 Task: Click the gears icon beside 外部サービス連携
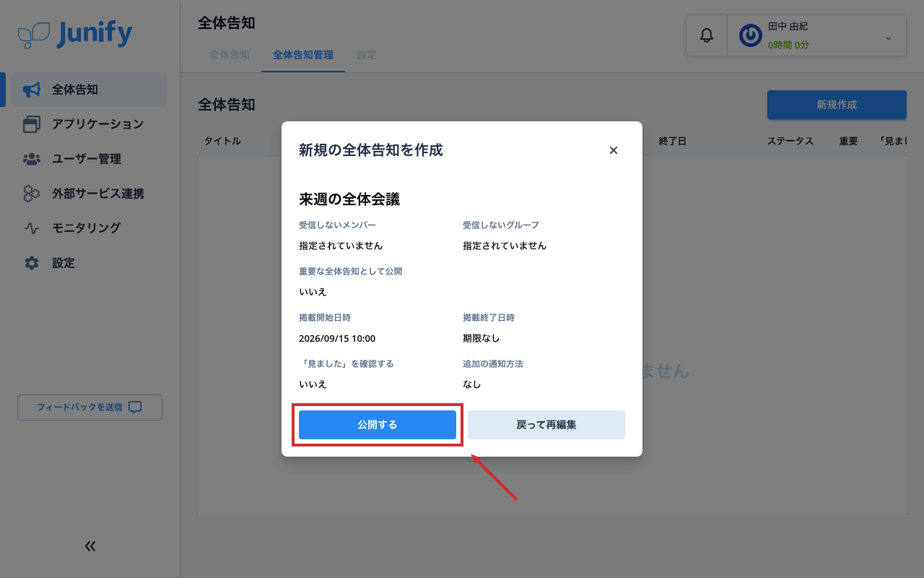31,194
